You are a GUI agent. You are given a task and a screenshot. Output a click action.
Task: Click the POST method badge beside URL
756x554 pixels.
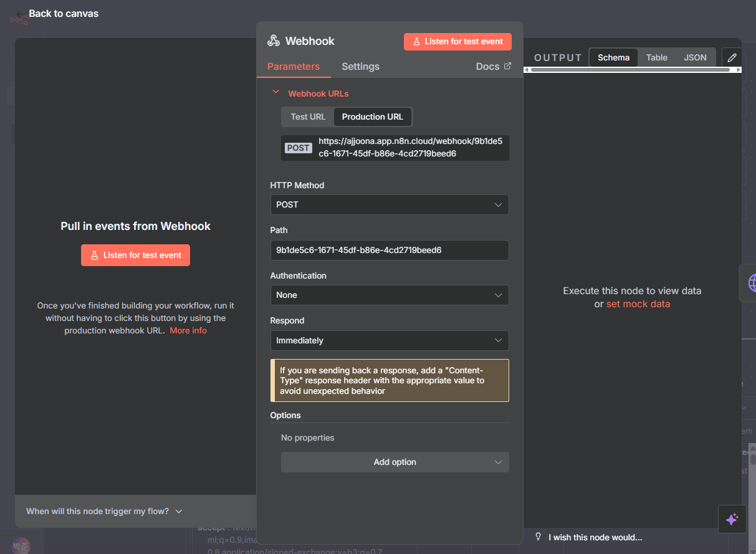298,148
